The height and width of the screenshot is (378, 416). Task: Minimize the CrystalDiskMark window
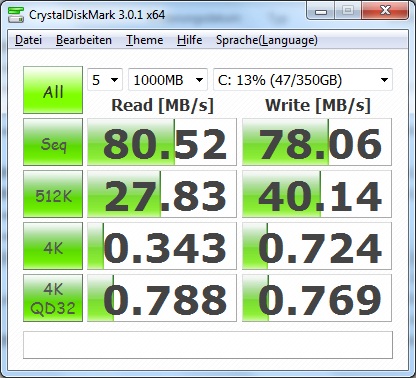point(321,11)
